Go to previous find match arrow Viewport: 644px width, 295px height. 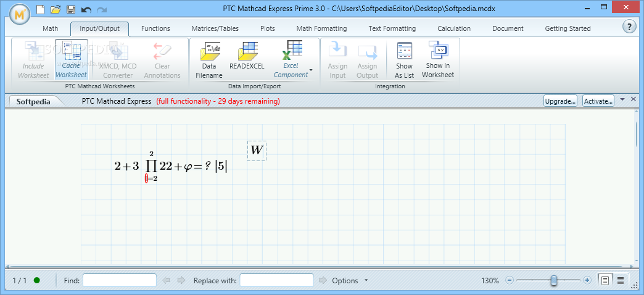167,280
